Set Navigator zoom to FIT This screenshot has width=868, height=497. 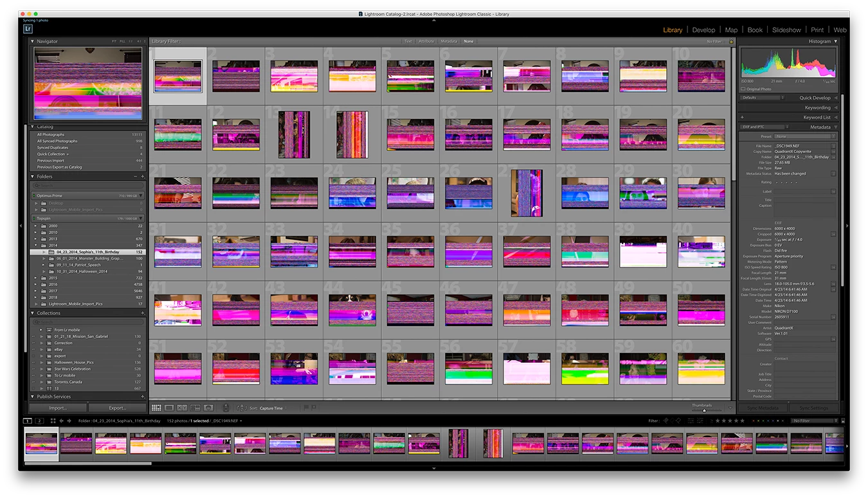tap(114, 41)
